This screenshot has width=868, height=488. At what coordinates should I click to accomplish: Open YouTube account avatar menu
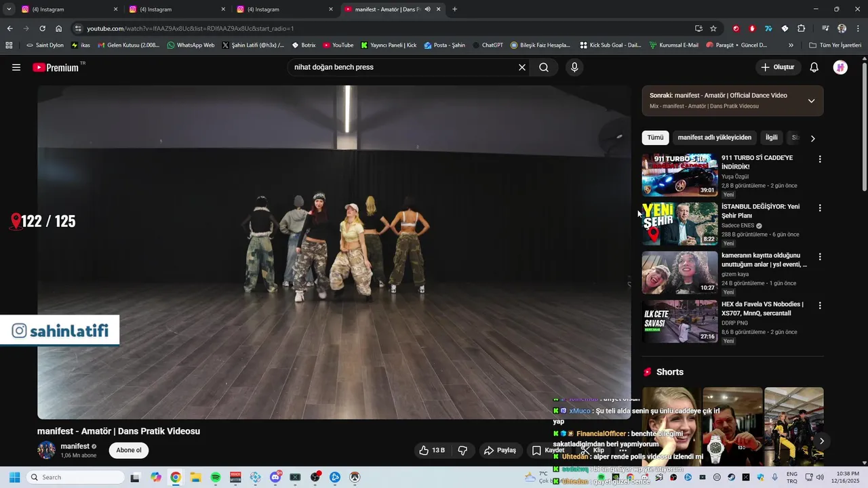coord(840,67)
